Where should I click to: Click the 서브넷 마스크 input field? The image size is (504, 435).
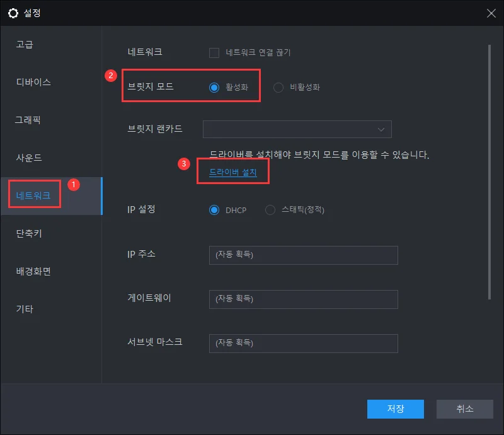(x=304, y=344)
